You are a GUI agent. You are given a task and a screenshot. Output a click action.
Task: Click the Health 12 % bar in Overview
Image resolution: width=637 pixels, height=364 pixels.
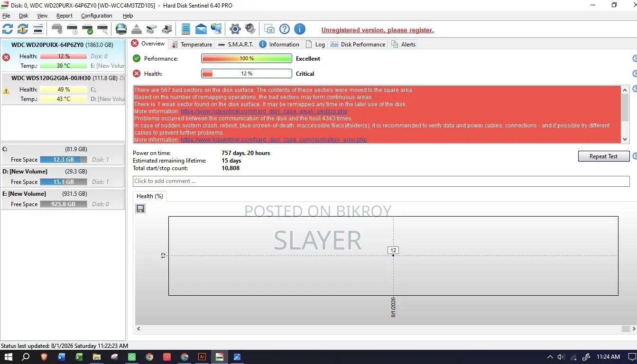(x=247, y=73)
